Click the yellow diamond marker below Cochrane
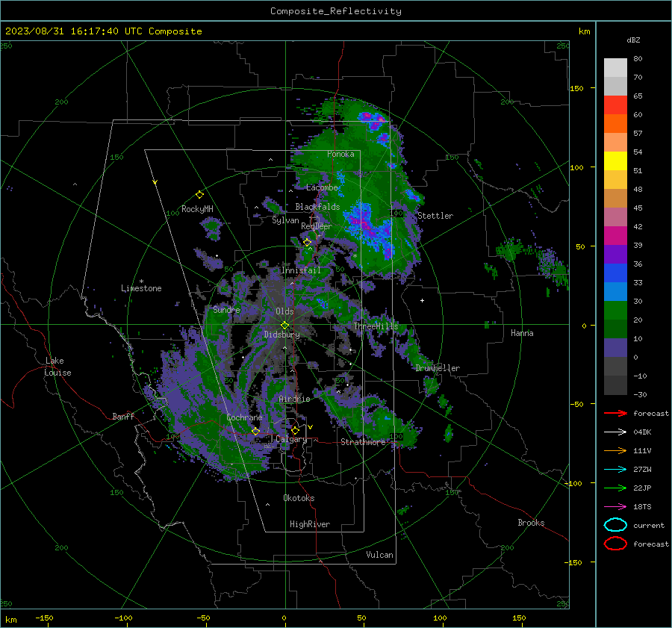This screenshot has height=628, width=672. point(255,431)
